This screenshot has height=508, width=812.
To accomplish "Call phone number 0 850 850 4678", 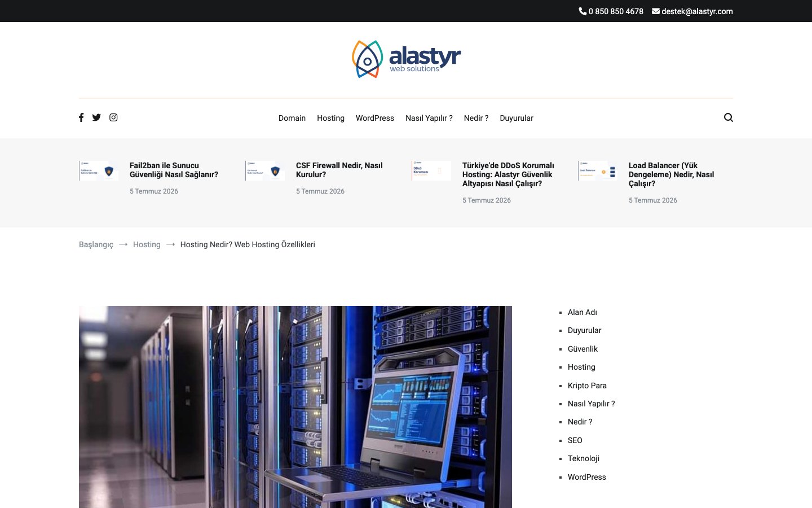I will (611, 11).
